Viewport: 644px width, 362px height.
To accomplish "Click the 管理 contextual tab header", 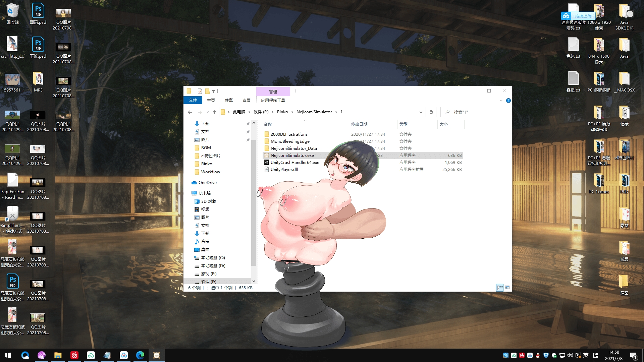I will pyautogui.click(x=273, y=92).
